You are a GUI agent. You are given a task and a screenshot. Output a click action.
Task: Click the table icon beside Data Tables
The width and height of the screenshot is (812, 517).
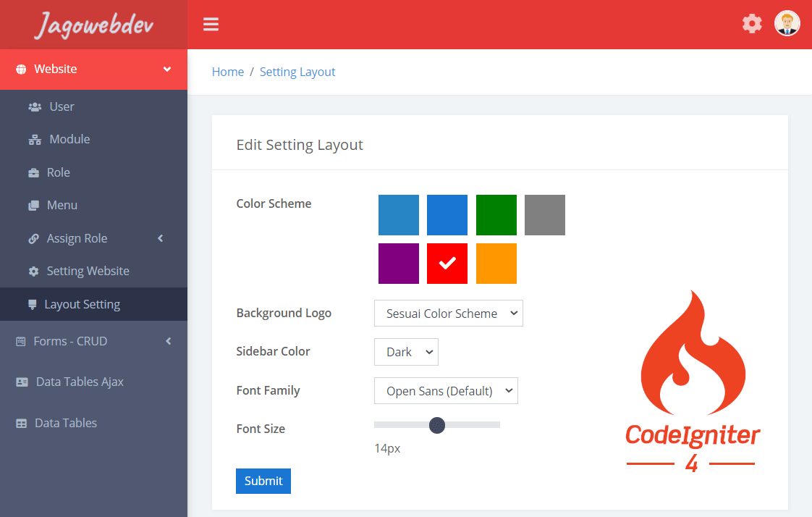point(22,424)
